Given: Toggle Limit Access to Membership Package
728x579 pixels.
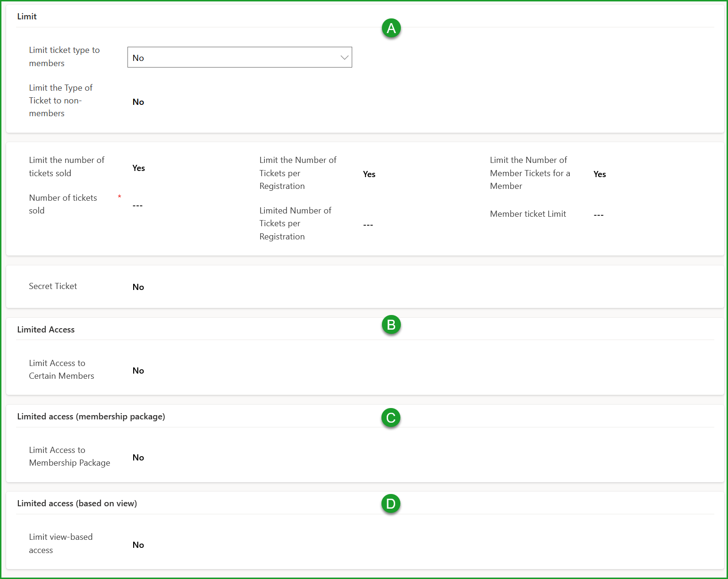Looking at the screenshot, I should pos(138,458).
